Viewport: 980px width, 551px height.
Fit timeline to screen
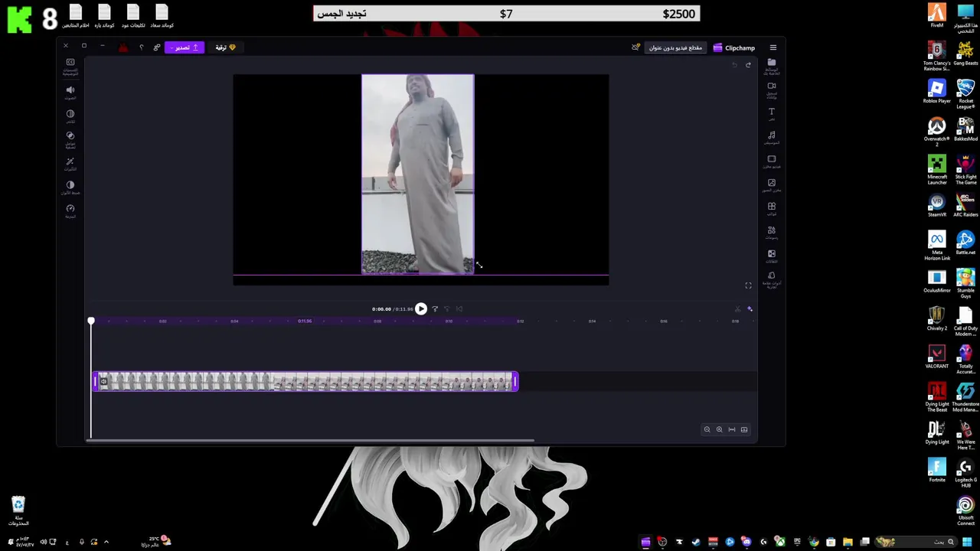pyautogui.click(x=731, y=430)
